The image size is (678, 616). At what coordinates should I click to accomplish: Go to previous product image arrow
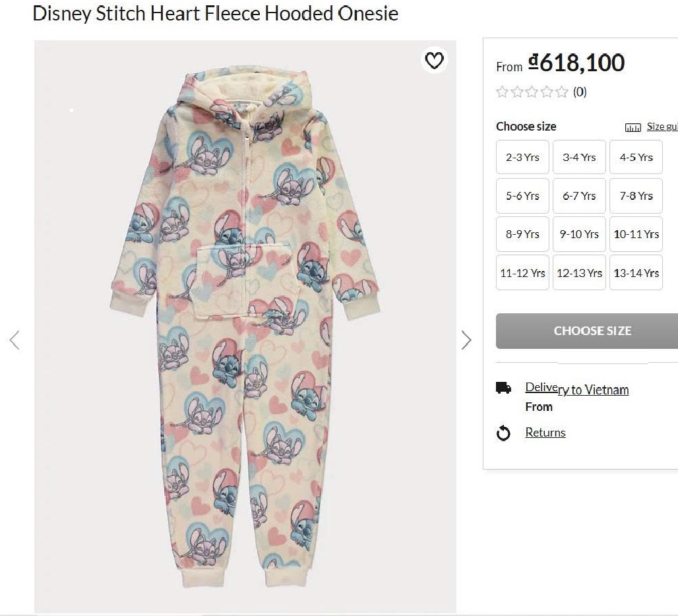coord(15,340)
